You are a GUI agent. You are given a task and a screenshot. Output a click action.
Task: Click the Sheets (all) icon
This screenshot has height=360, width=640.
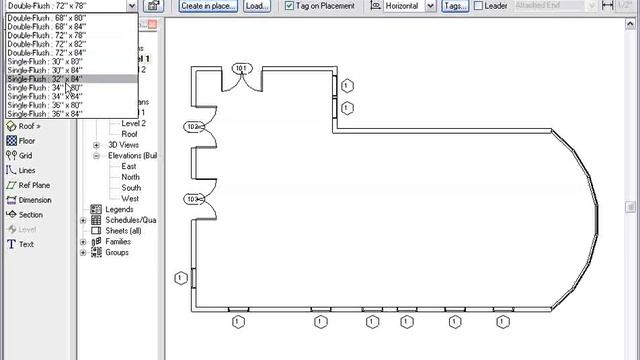[x=96, y=231]
